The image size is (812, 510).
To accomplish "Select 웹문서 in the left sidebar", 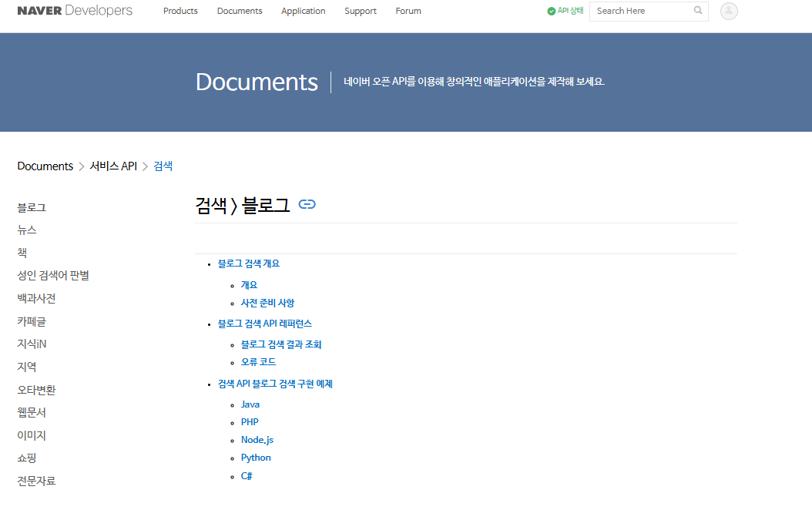I will point(32,413).
